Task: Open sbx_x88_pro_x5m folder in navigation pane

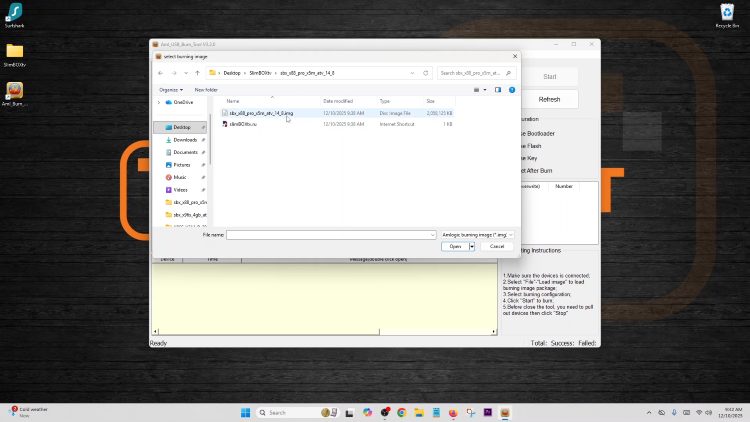Action: coord(186,202)
